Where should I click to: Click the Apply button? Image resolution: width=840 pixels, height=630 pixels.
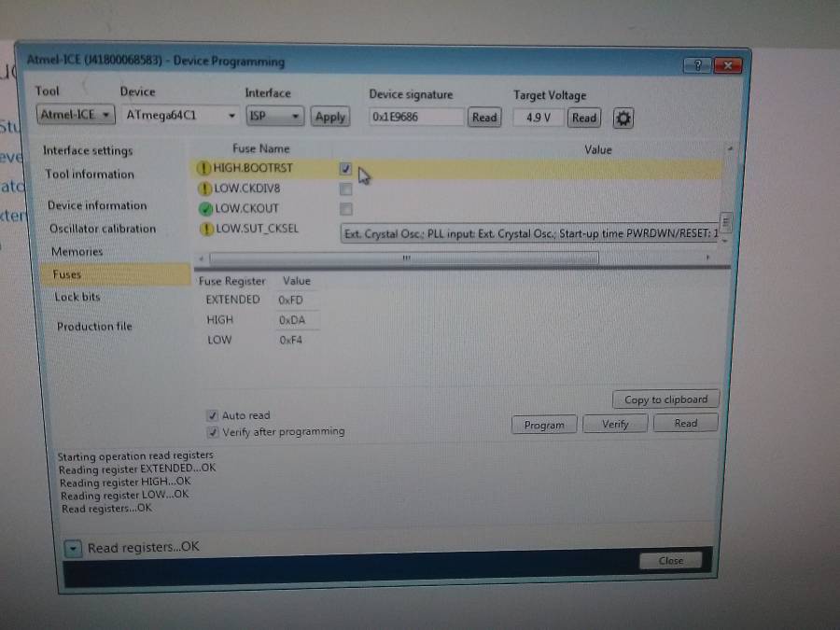330,117
